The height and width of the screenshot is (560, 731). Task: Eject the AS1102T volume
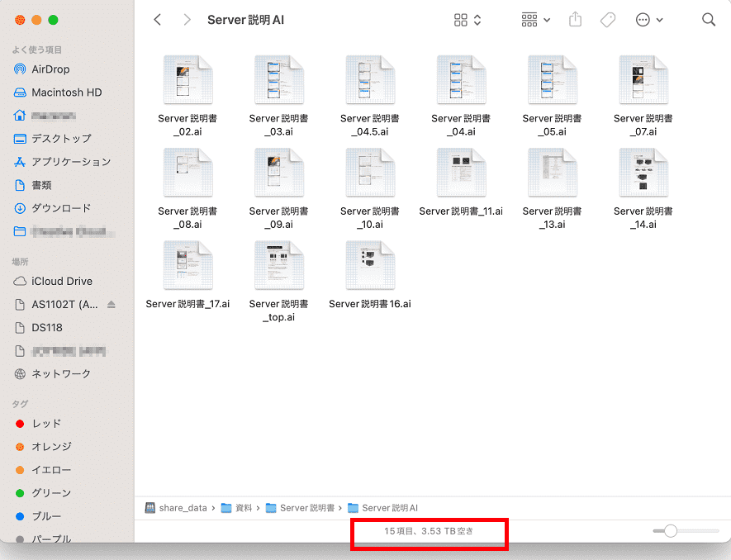[x=111, y=305]
